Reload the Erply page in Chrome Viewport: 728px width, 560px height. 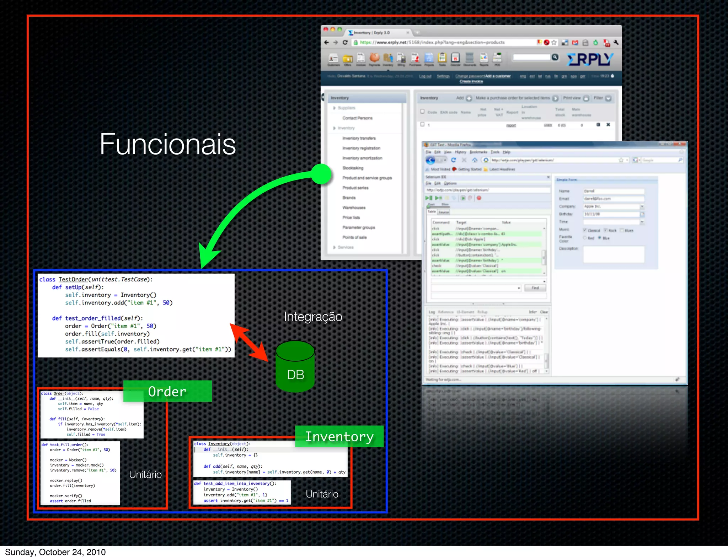345,42
